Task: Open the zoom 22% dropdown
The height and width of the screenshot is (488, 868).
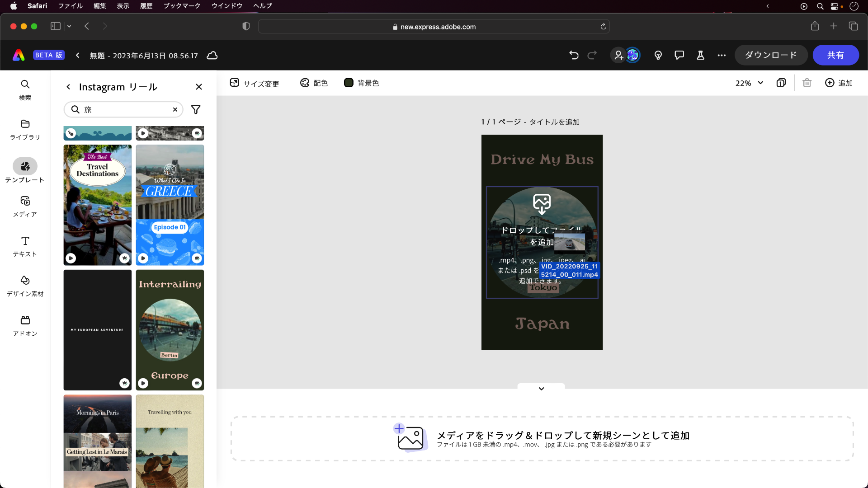Action: [748, 83]
